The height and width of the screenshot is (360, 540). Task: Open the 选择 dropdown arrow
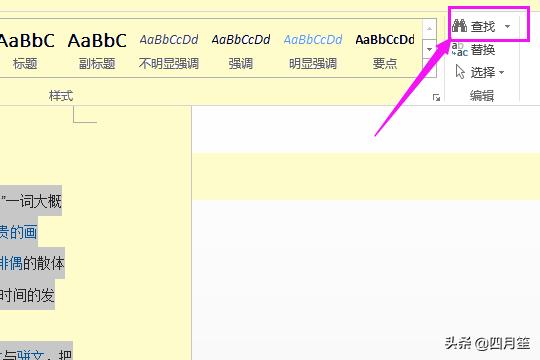pyautogui.click(x=501, y=72)
